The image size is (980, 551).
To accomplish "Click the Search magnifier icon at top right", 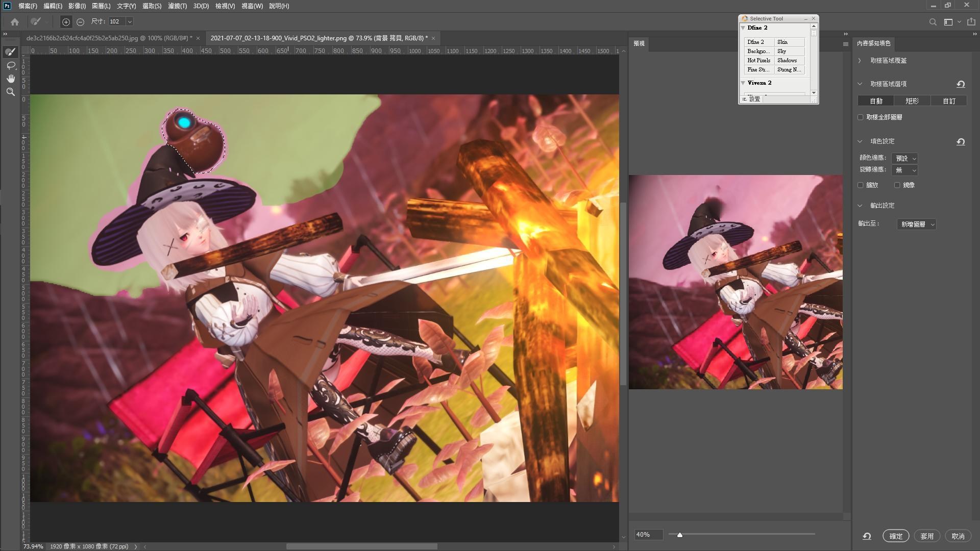I will (933, 22).
